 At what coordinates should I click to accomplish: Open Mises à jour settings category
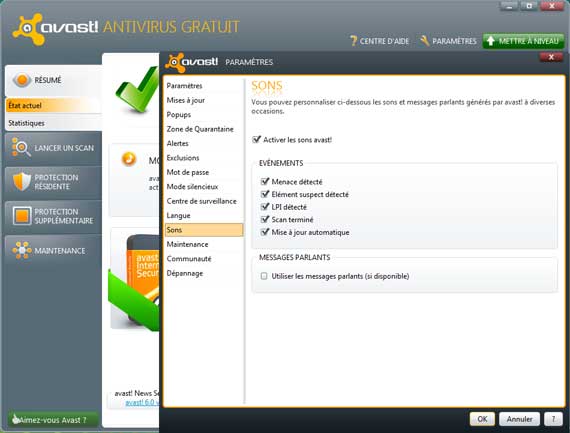[x=204, y=100]
